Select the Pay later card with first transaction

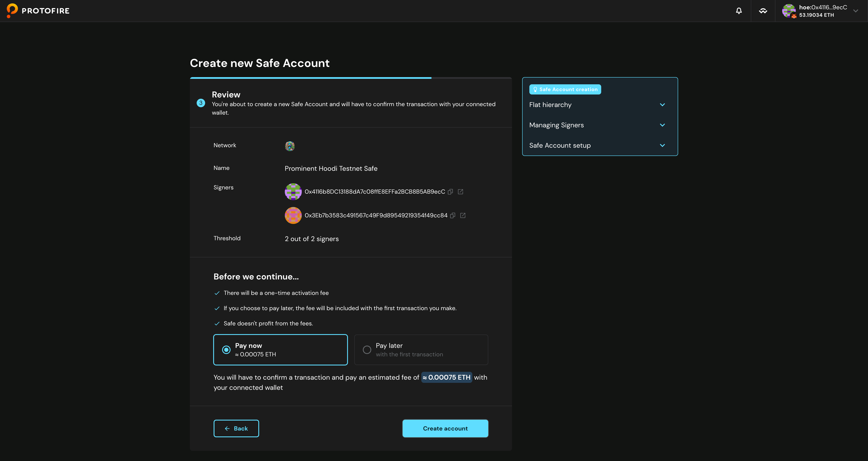(x=421, y=349)
